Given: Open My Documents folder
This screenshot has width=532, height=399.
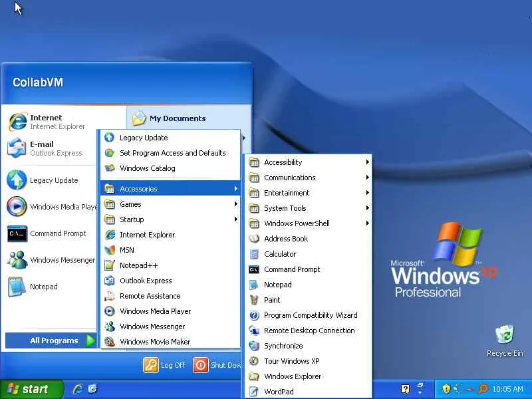Looking at the screenshot, I should coord(169,118).
